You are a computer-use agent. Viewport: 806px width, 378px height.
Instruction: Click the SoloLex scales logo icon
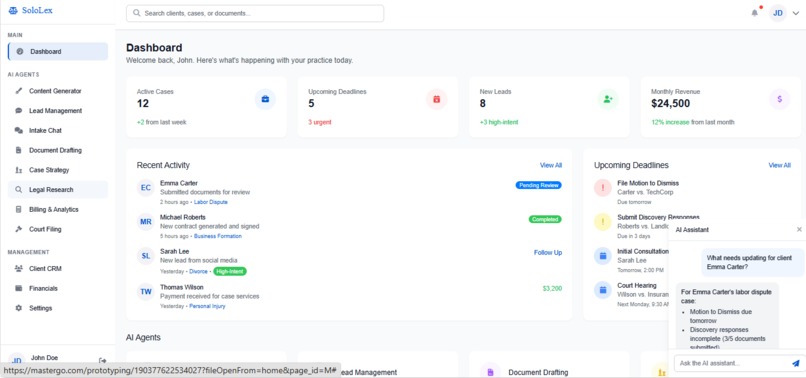coord(13,10)
